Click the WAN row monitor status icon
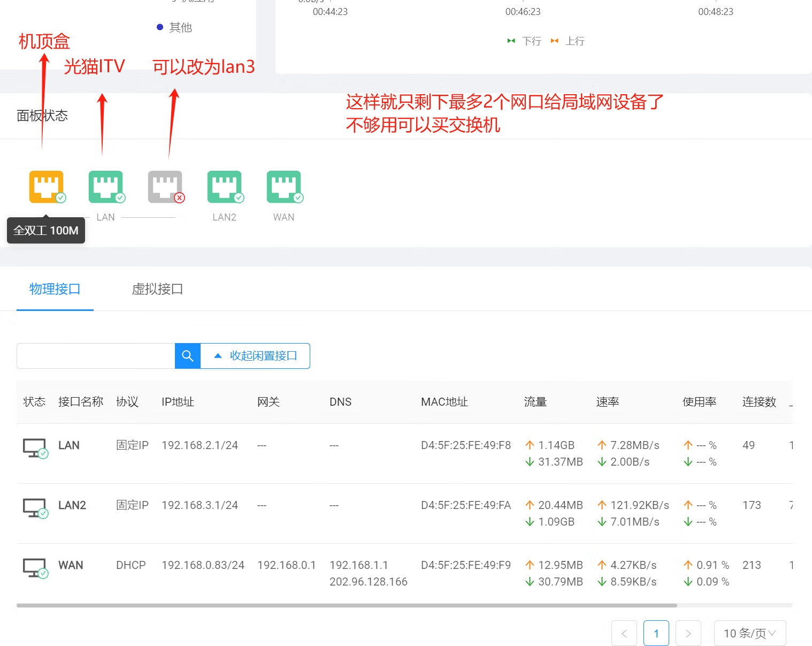Viewport: 812px width, 646px height. pos(35,568)
